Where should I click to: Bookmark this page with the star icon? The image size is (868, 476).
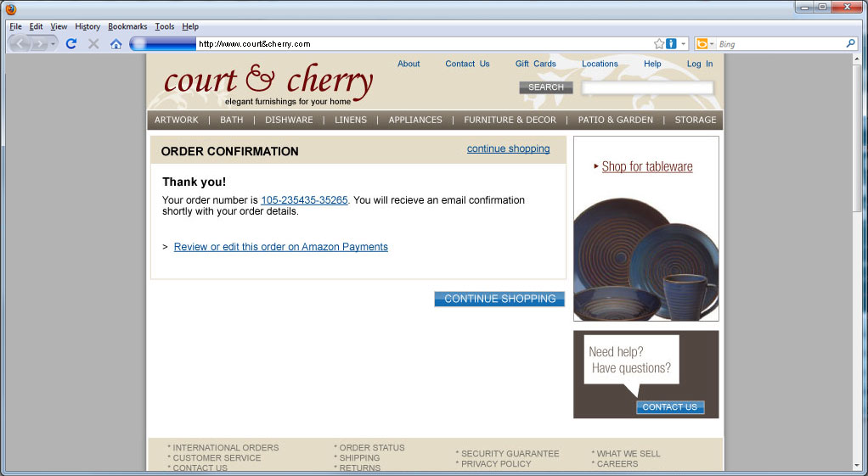pos(659,43)
